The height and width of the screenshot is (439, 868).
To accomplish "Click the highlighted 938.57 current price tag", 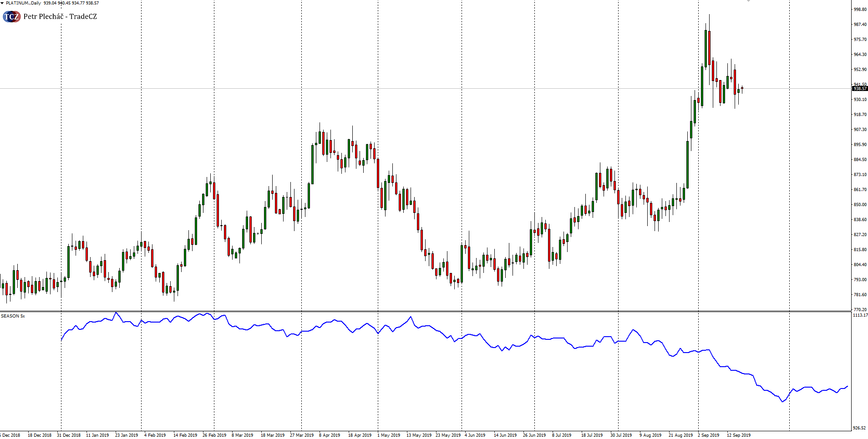I will 859,89.
